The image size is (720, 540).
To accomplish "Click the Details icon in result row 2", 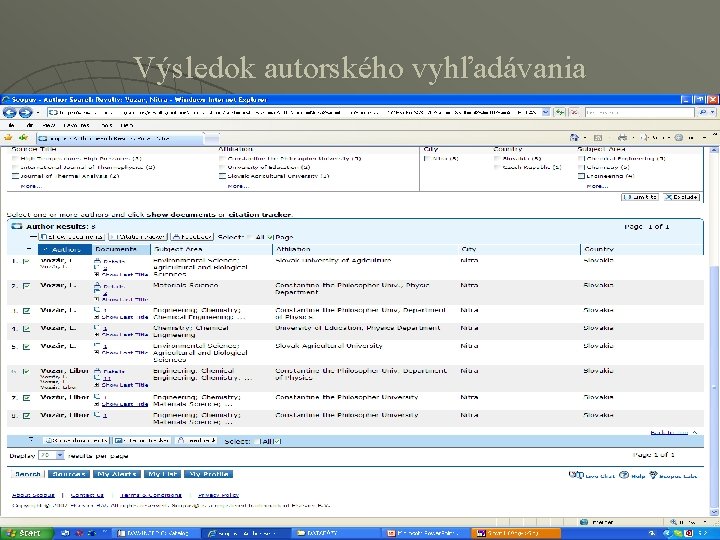I will 97,286.
